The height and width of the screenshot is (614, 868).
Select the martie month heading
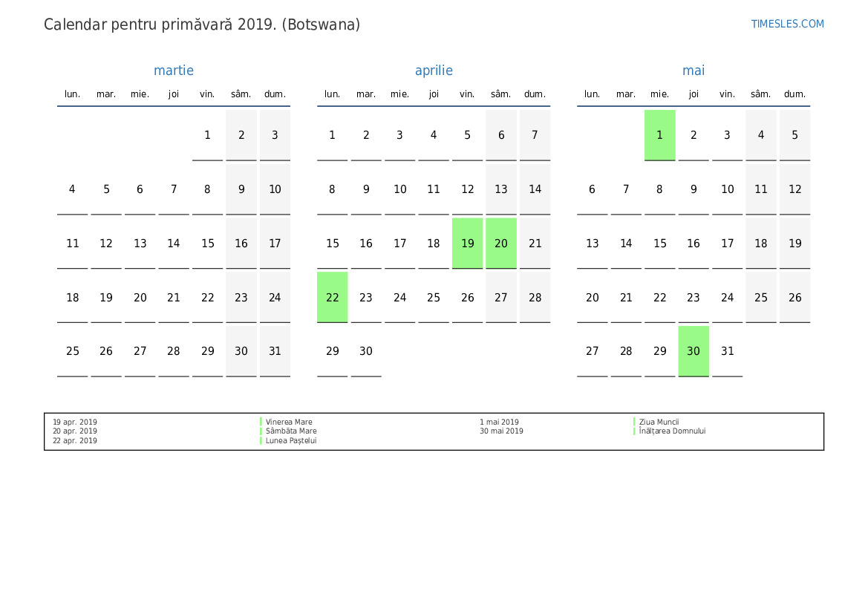click(x=174, y=71)
